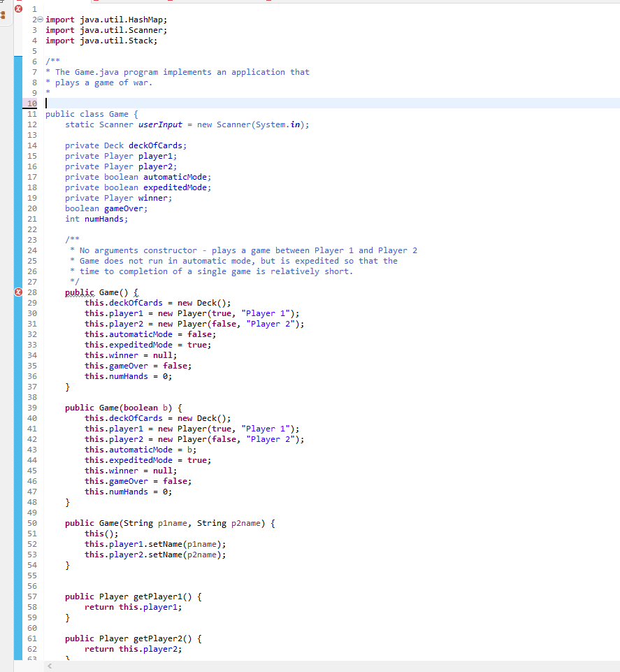Click line number 50 in the ruler
Viewport: 620px width, 672px height.
pos(32,523)
